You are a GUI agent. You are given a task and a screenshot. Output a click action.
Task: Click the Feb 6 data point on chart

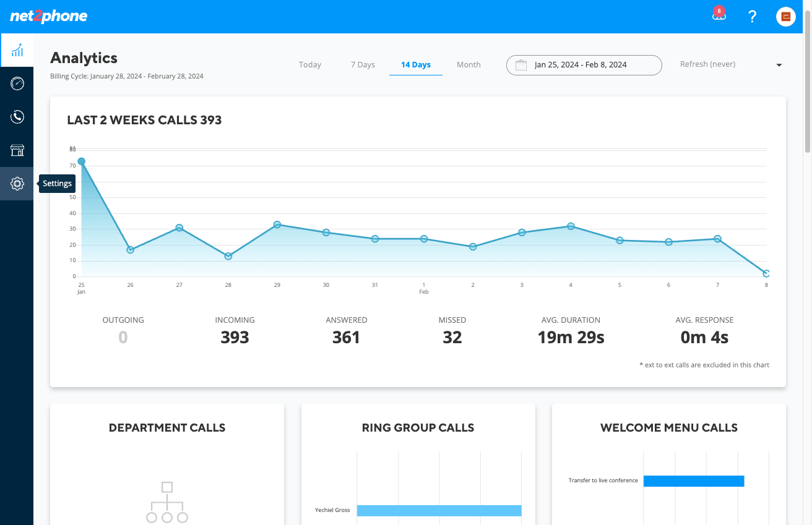(668, 242)
